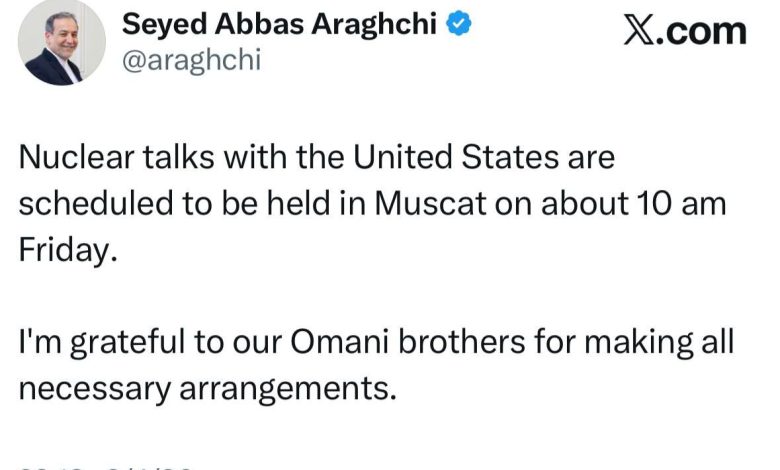Click the word 'grateful' in the tweet
780x470 pixels.
[x=127, y=343]
